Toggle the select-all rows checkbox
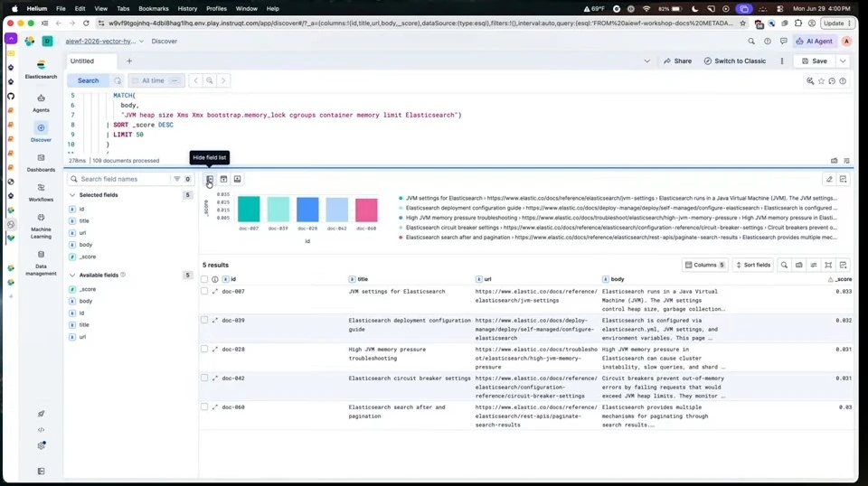Viewport: 868px width, 486px height. click(204, 279)
